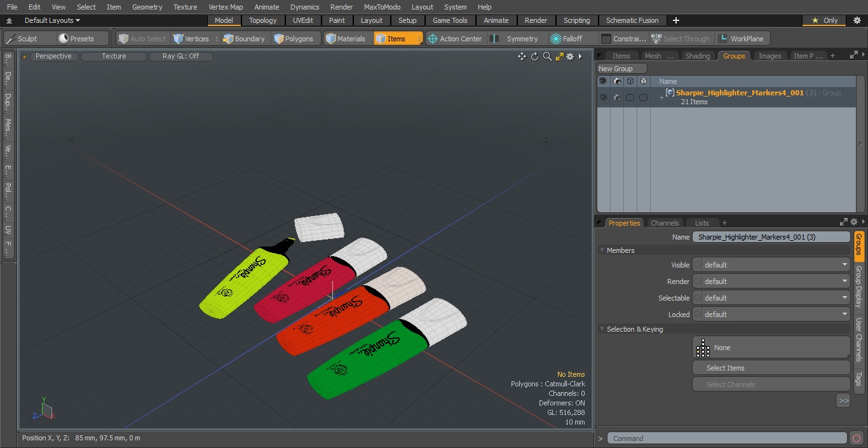Open the Selectable default dropdown
Image resolution: width=868 pixels, height=448 pixels.
(x=776, y=298)
